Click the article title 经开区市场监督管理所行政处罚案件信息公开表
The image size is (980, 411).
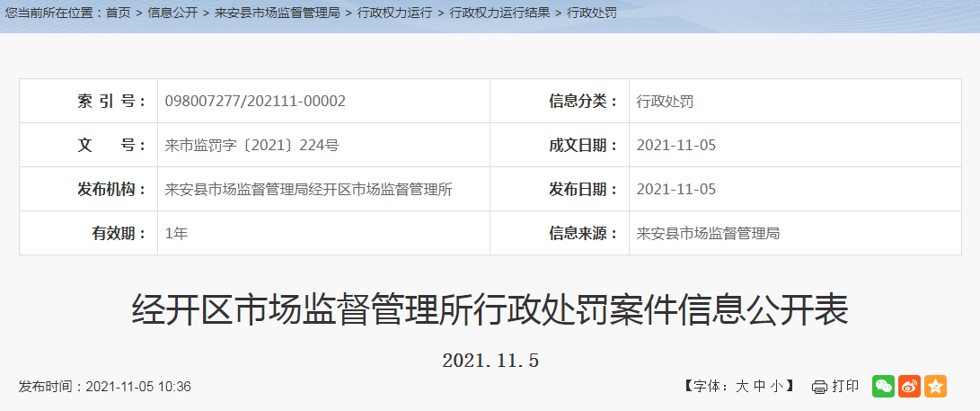(490, 309)
